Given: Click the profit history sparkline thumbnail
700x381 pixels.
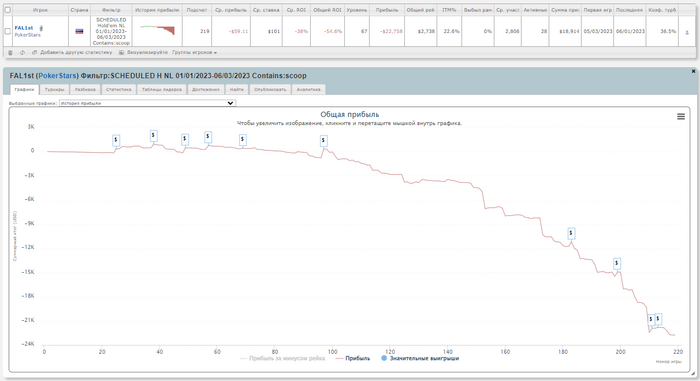Looking at the screenshot, I should 158,30.
